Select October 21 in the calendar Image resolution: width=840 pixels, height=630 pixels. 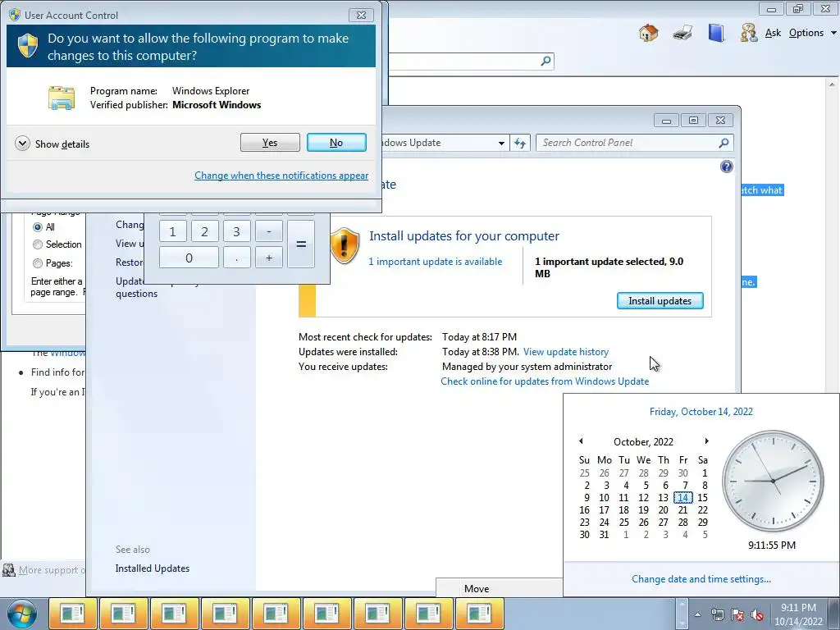tap(683, 510)
